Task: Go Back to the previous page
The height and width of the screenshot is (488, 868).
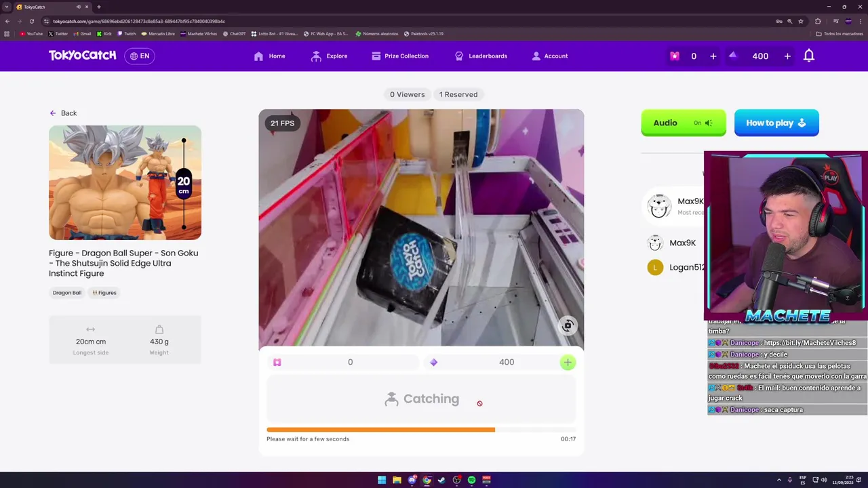Action: click(63, 113)
